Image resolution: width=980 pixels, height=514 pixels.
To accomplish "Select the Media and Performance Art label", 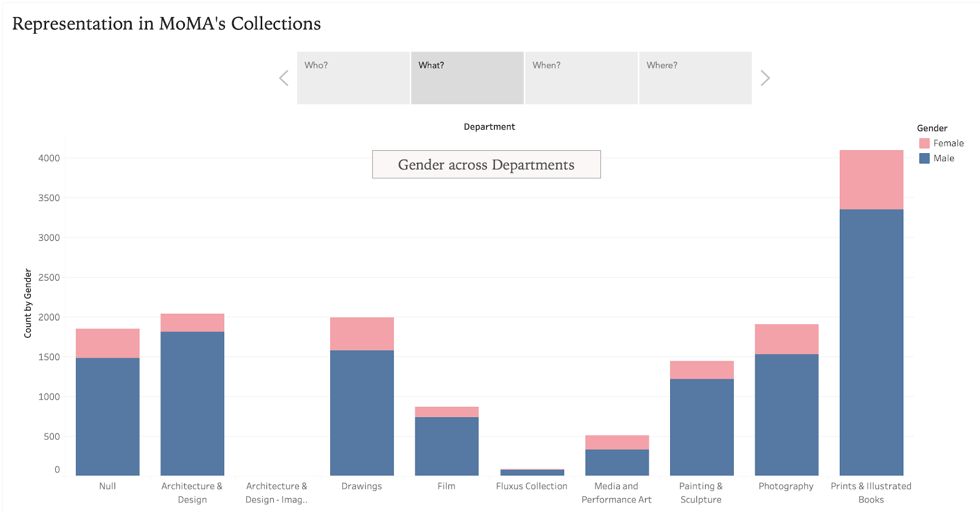I will point(616,493).
